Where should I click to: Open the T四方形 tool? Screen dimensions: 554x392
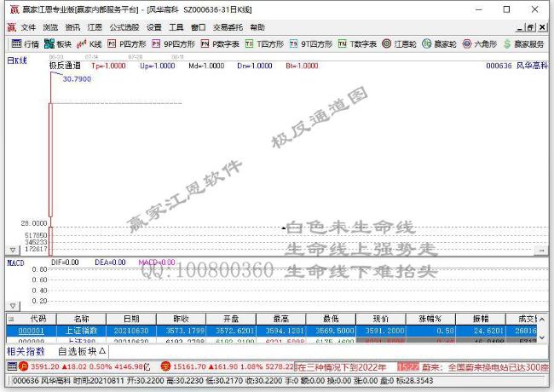264,43
